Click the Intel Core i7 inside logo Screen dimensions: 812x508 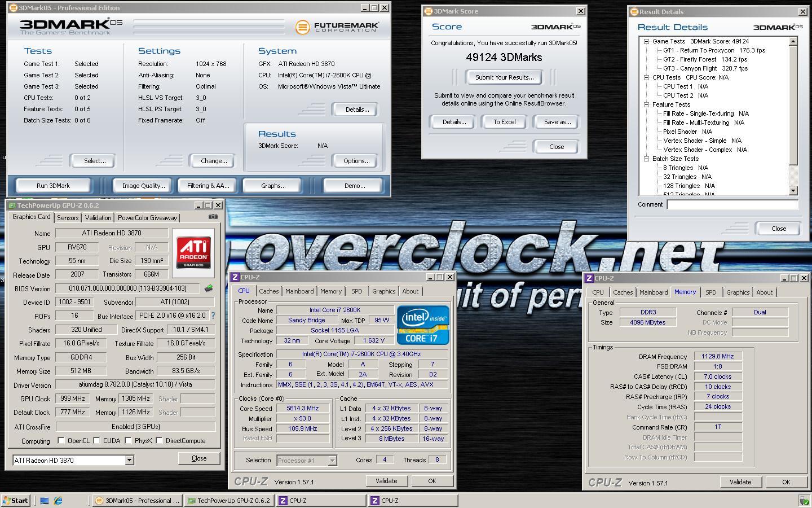click(x=423, y=325)
